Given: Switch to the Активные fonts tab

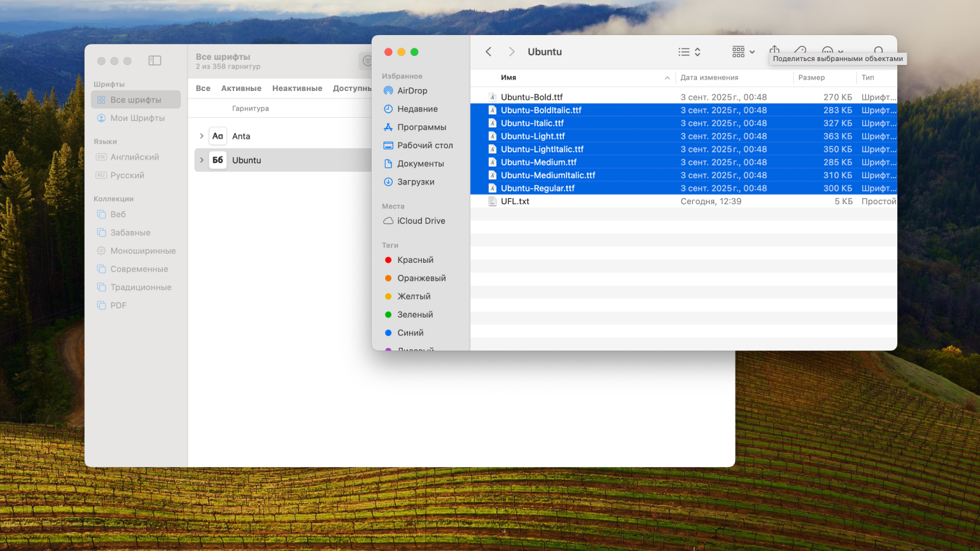Looking at the screenshot, I should (x=241, y=88).
